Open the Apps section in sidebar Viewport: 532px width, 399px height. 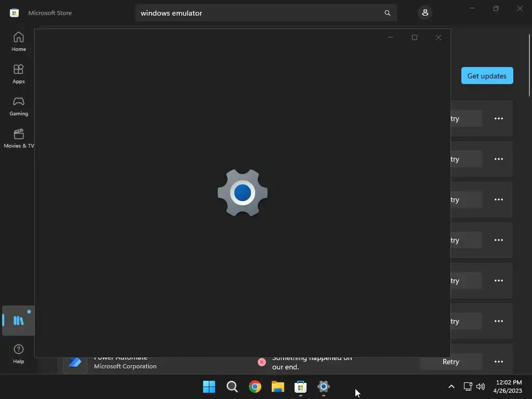point(18,74)
